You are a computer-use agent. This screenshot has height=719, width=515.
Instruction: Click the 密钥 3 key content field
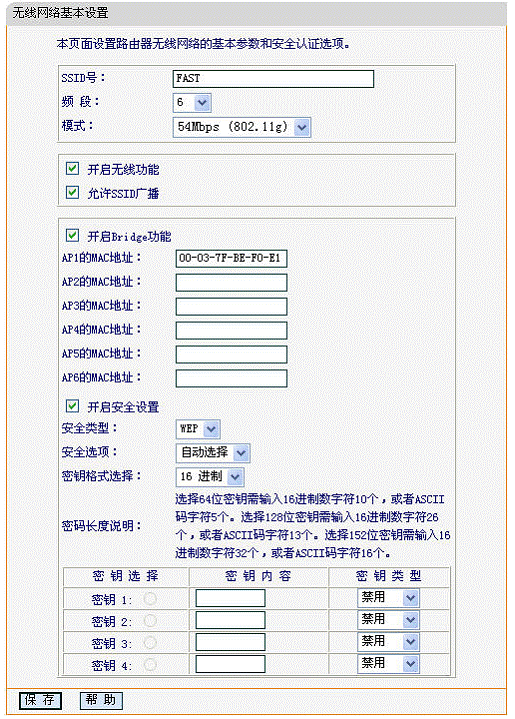230,642
